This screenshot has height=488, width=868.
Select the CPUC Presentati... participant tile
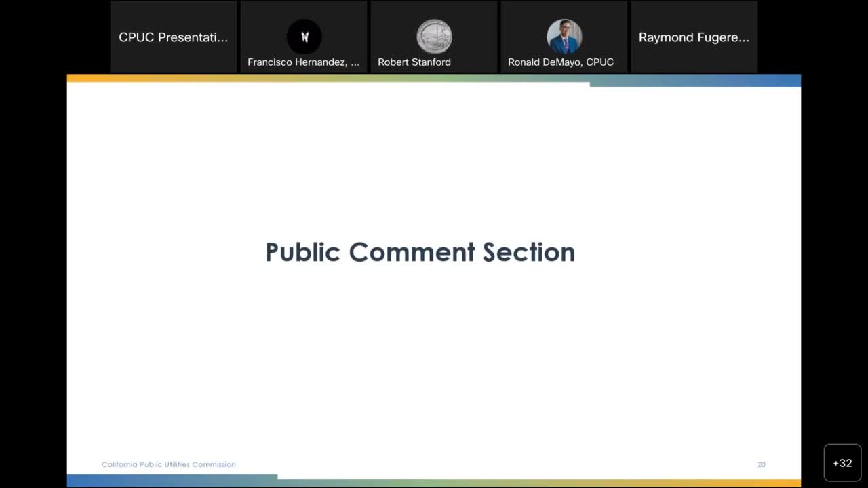(174, 37)
